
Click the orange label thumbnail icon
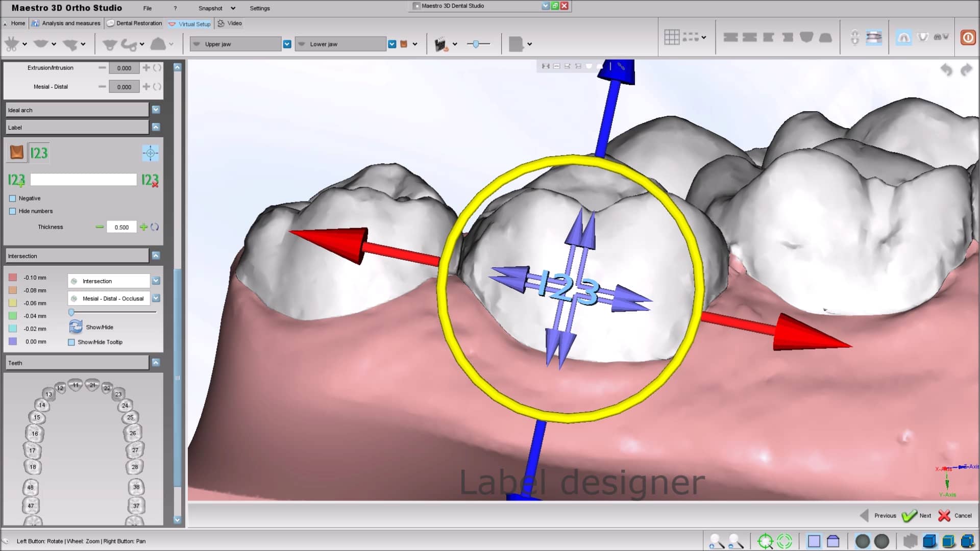16,152
